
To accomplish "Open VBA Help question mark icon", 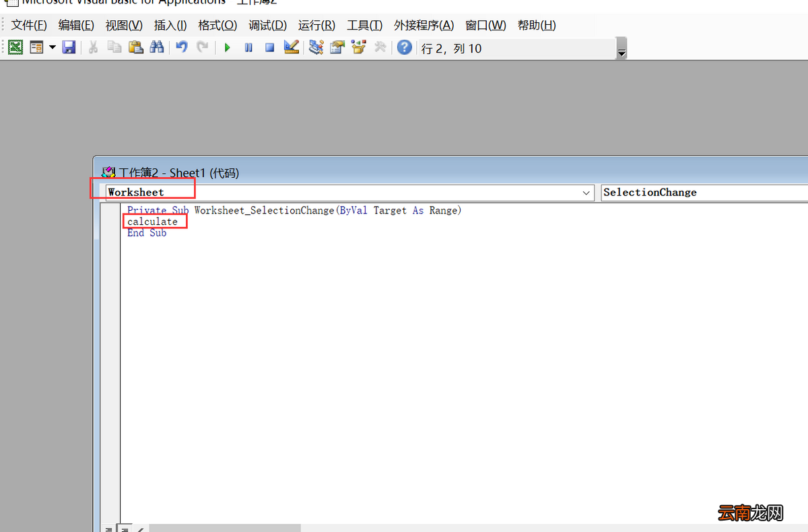I will click(404, 47).
